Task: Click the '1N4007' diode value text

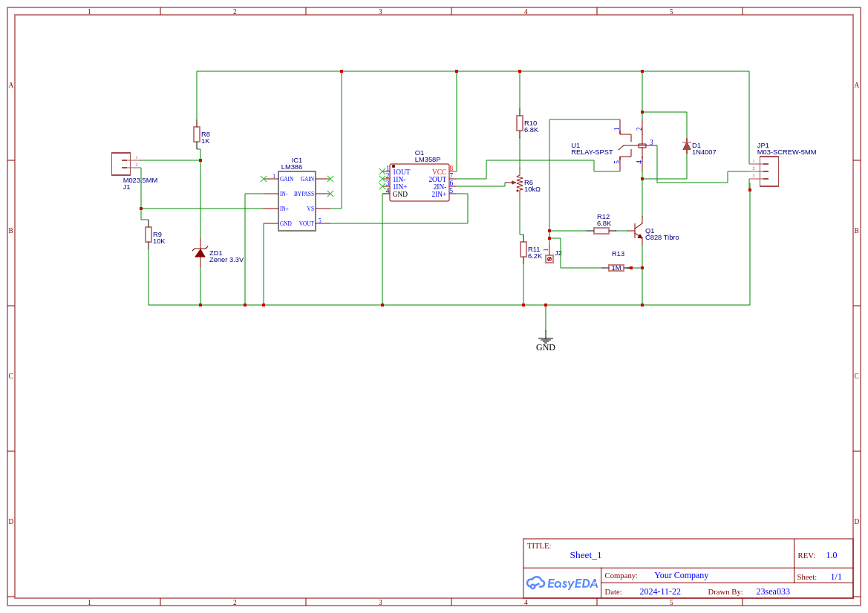Action: (x=704, y=151)
